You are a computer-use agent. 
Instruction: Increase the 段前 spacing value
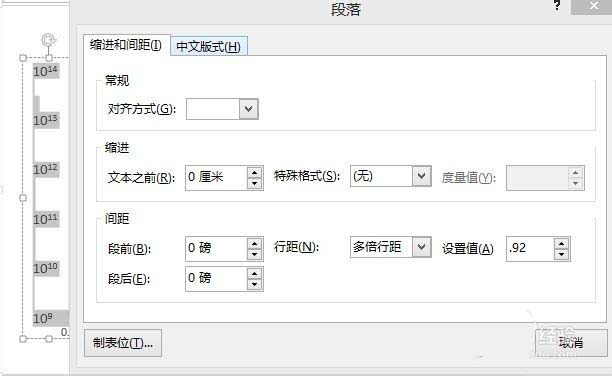[254, 243]
